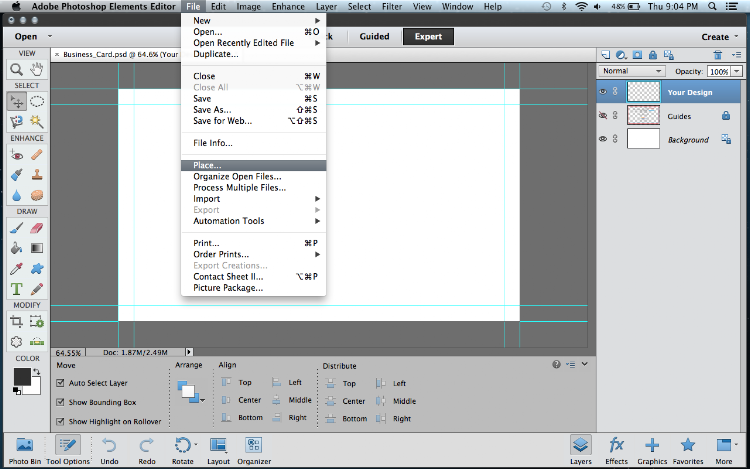Expand Open Recently Edited File submenu
750x469 pixels.
tap(254, 43)
